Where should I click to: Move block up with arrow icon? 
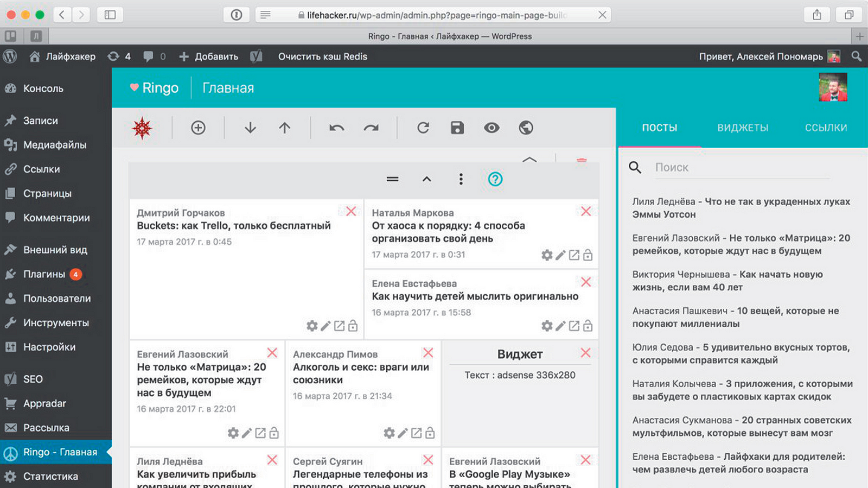pyautogui.click(x=285, y=128)
